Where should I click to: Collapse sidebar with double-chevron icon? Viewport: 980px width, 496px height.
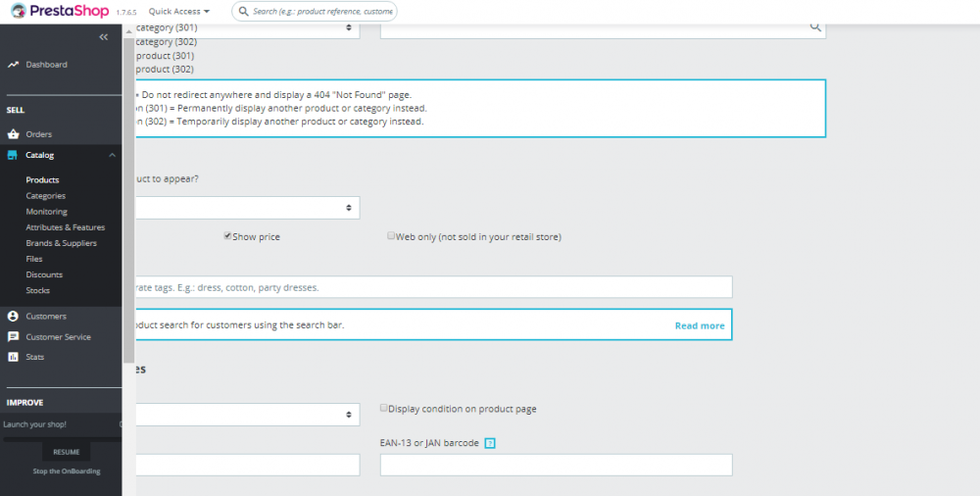[104, 36]
